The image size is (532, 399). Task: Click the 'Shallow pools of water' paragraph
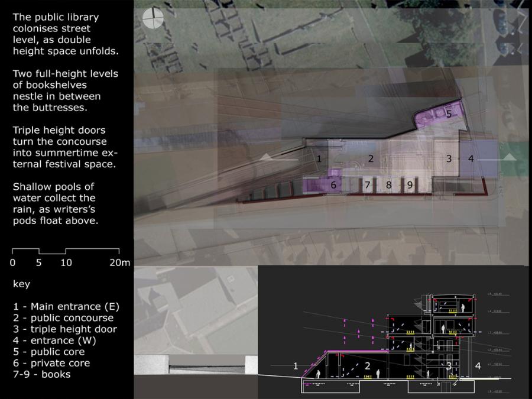pyautogui.click(x=56, y=203)
